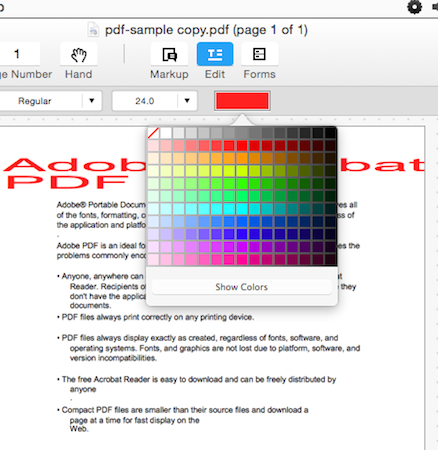Pick the white swatch in palette

pos(166,133)
